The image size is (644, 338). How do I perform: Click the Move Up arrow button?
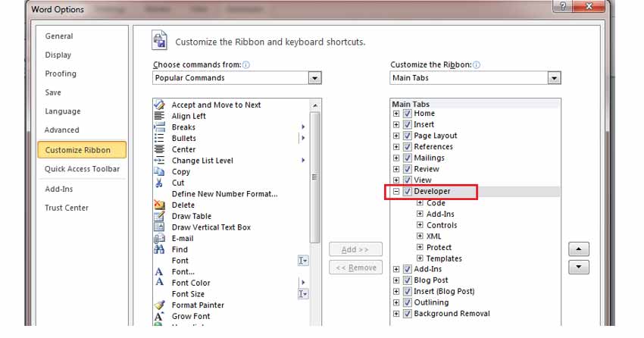pyautogui.click(x=578, y=249)
